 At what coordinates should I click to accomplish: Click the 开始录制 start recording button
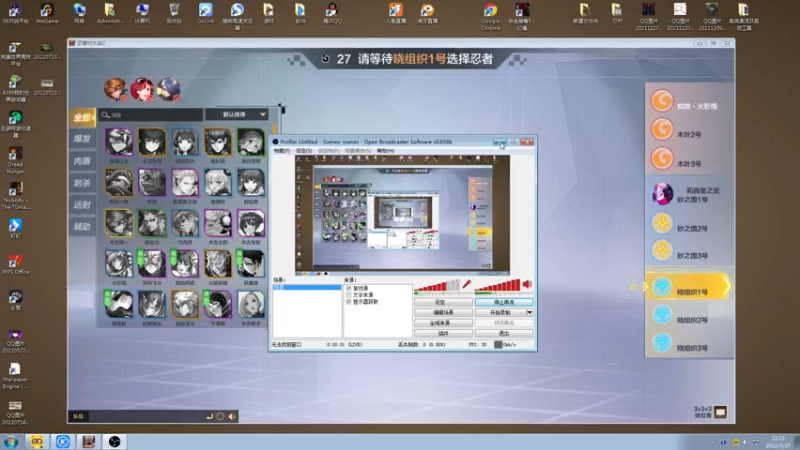[501, 312]
